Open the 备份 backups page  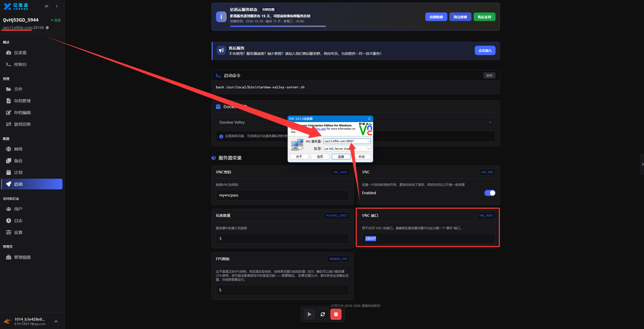coord(32,161)
